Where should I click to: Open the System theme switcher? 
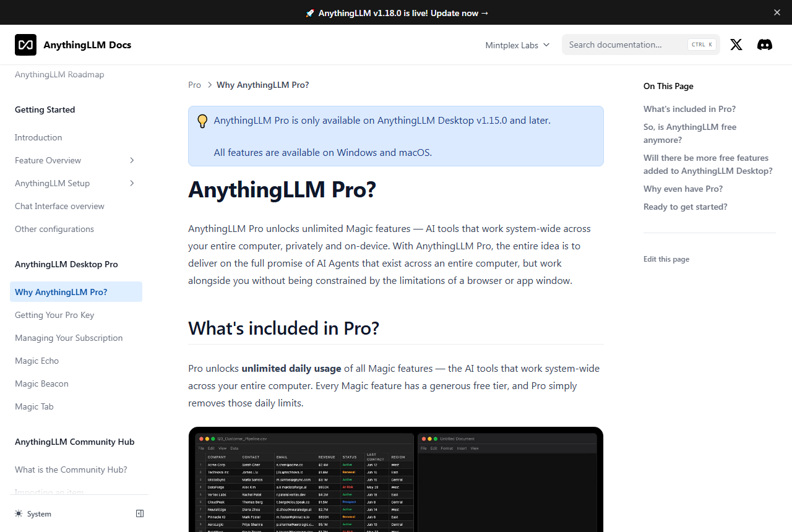tap(33, 514)
